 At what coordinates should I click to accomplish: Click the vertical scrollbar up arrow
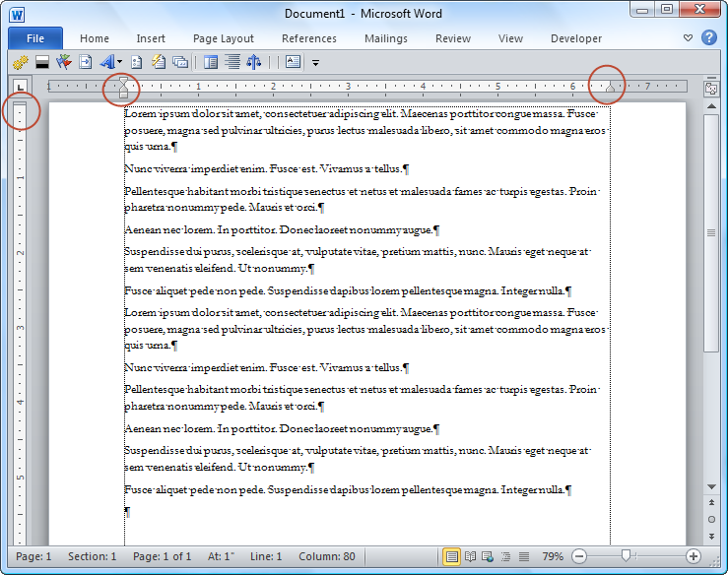point(711,106)
